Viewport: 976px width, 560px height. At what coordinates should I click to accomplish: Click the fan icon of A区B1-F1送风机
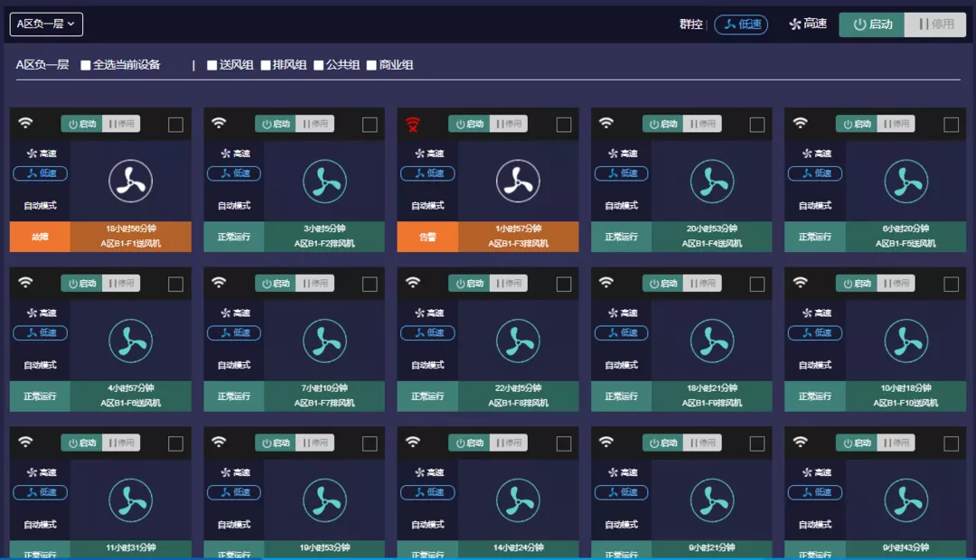point(130,181)
